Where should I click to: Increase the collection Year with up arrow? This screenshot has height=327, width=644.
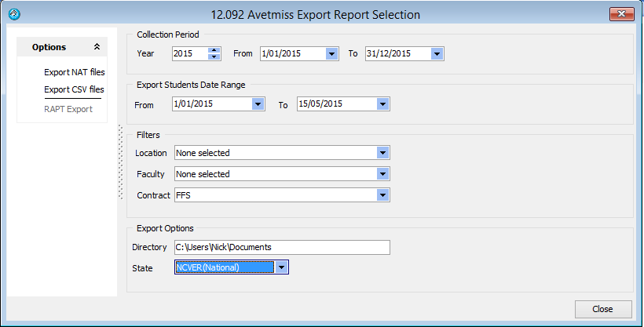pos(214,50)
